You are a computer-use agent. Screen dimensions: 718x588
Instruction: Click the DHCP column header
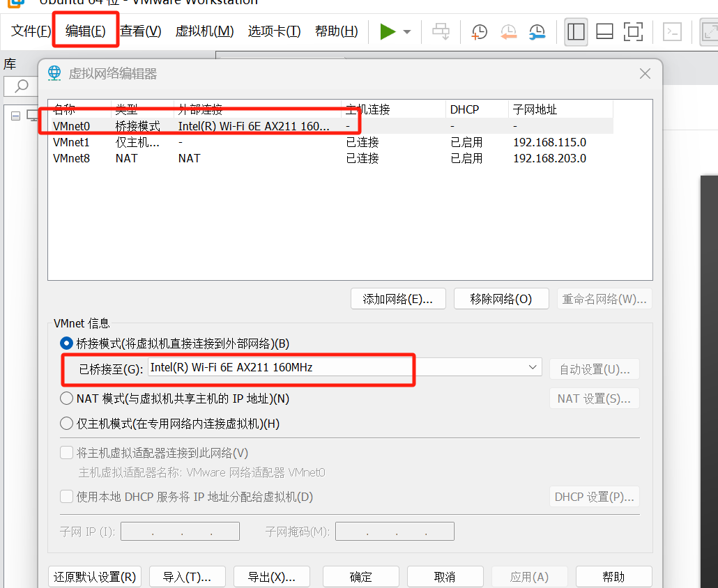pyautogui.click(x=477, y=109)
